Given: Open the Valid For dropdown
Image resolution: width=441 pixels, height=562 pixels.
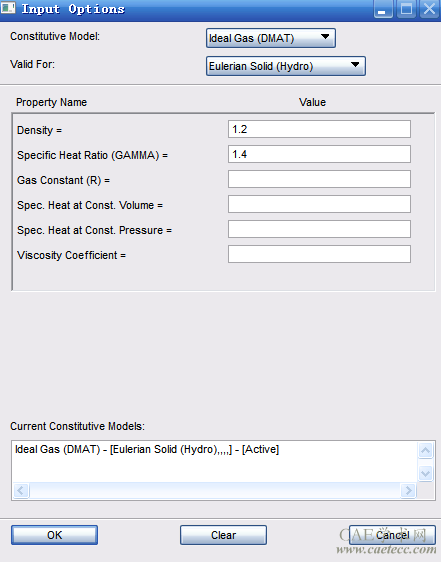Looking at the screenshot, I should pos(286,66).
